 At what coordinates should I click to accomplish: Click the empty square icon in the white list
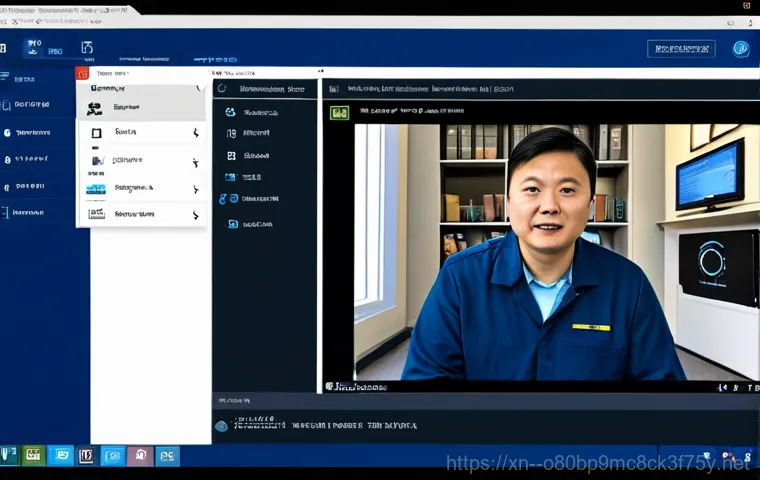coord(96,133)
